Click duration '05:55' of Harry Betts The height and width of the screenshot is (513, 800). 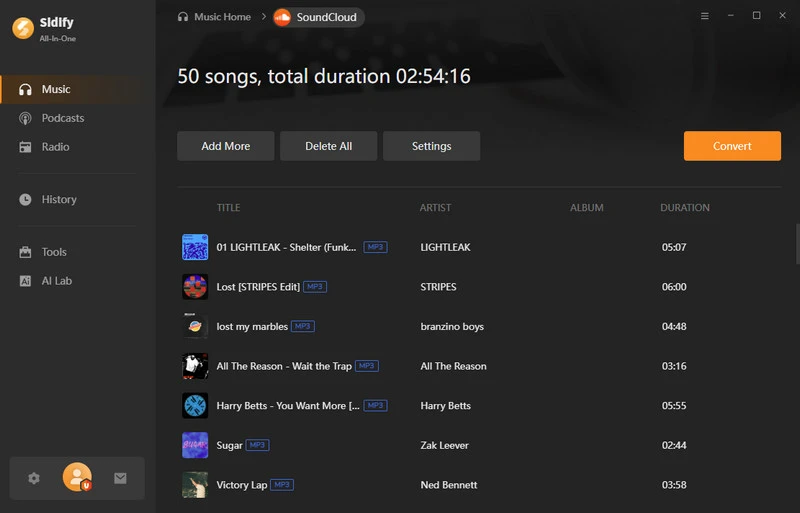pyautogui.click(x=674, y=406)
